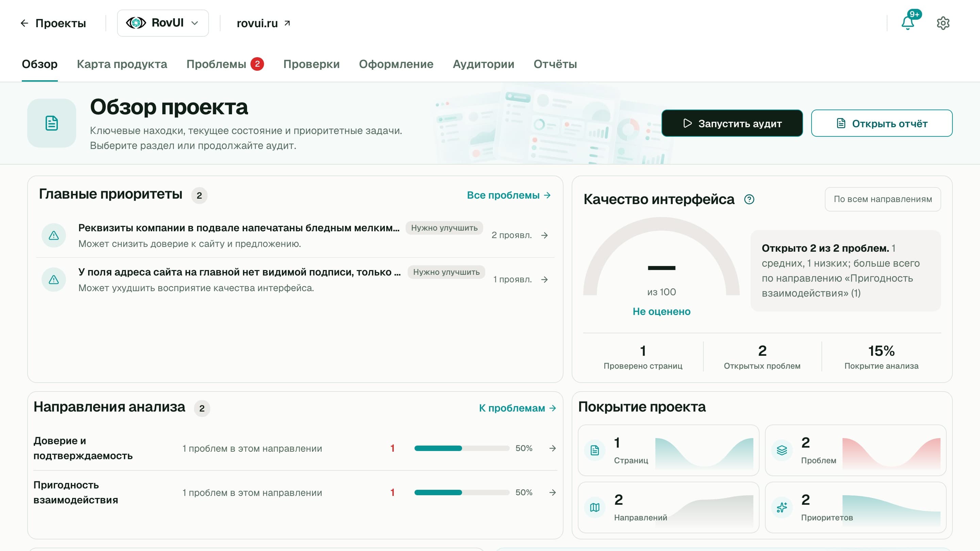980x551 pixels.
Task: Go to the Проверки tab
Action: pyautogui.click(x=311, y=64)
